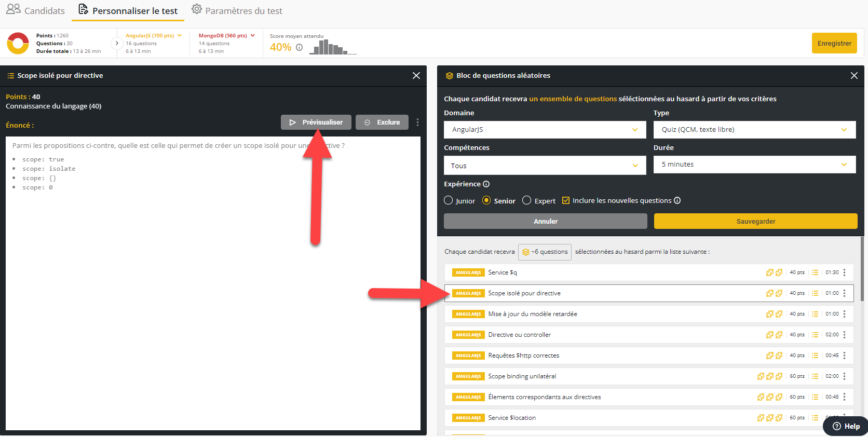
Task: Select the Junior experience radio button
Action: [449, 200]
